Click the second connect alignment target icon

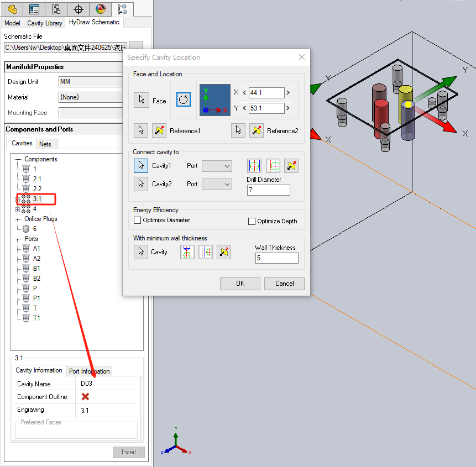click(x=273, y=166)
